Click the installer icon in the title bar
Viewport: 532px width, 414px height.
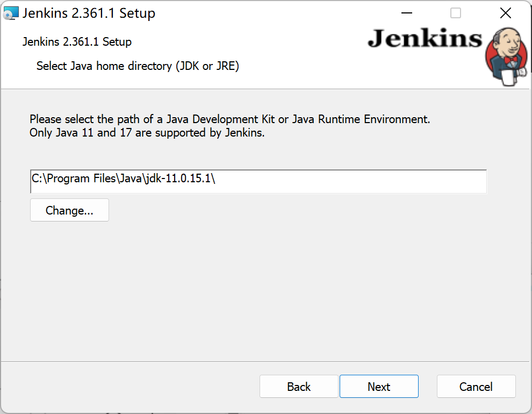point(11,13)
